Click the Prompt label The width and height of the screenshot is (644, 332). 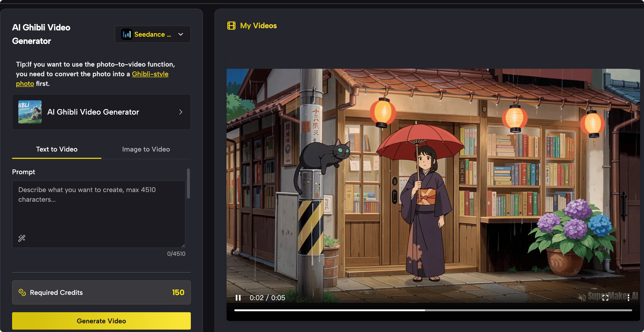tap(23, 172)
